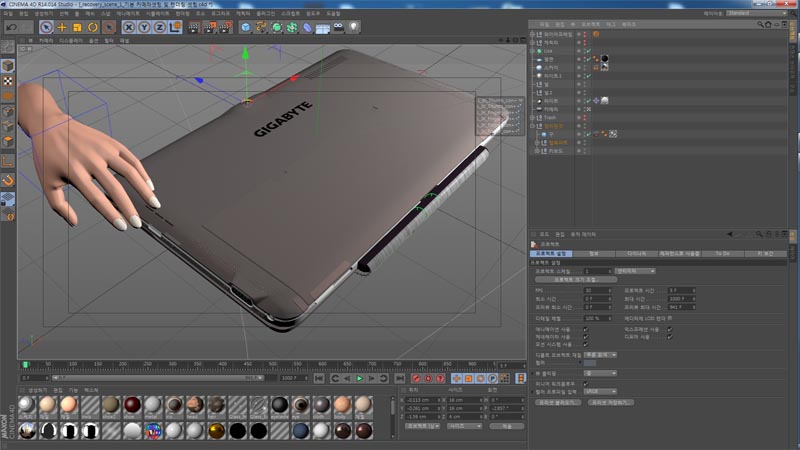Click the Apply button in coordinates
The image size is (800, 450).
coord(507,426)
